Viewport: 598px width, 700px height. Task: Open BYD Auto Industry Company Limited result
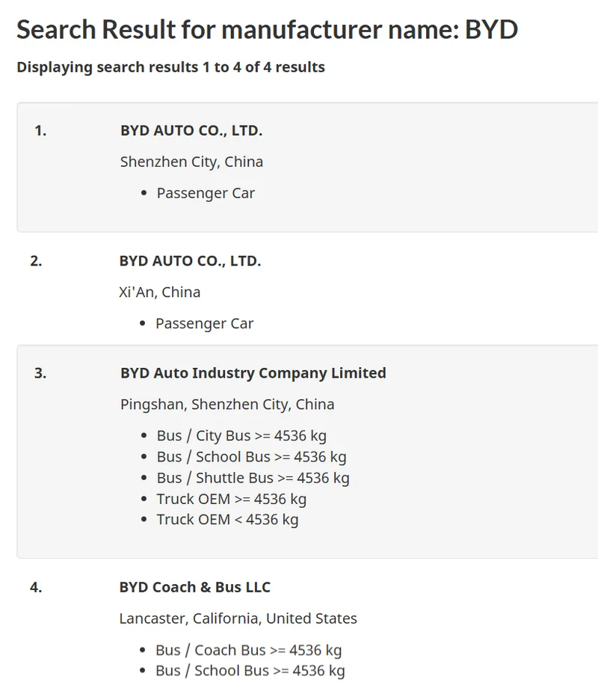pos(253,372)
